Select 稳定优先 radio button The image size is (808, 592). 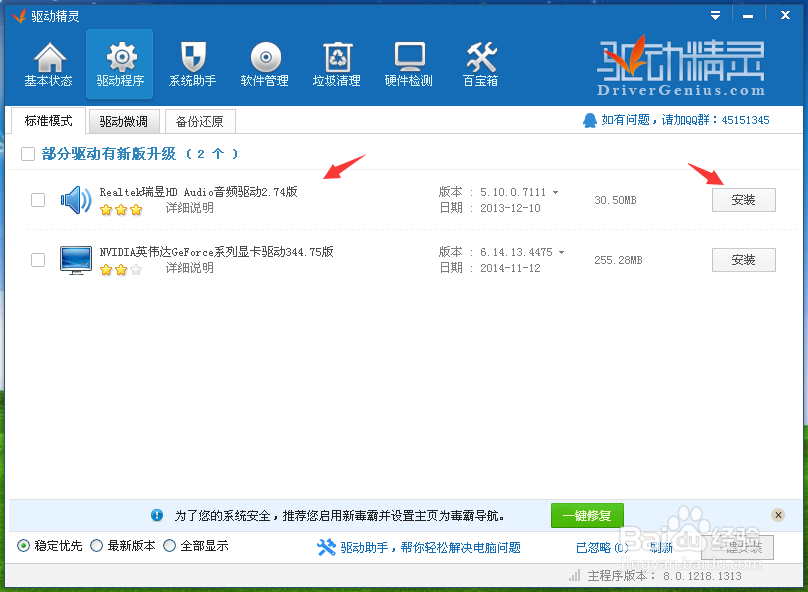23,546
